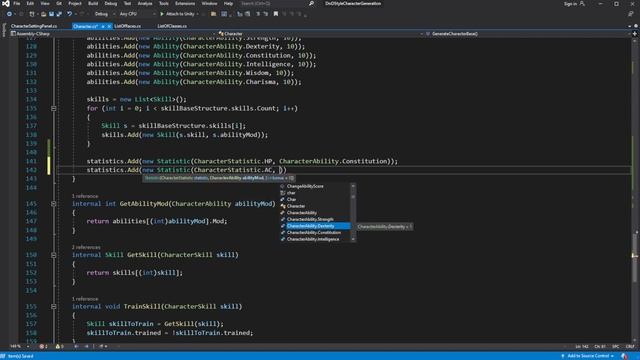This screenshot has height=360, width=640.
Task: Click the pin icon on Character.cs tab
Action: [103, 26]
